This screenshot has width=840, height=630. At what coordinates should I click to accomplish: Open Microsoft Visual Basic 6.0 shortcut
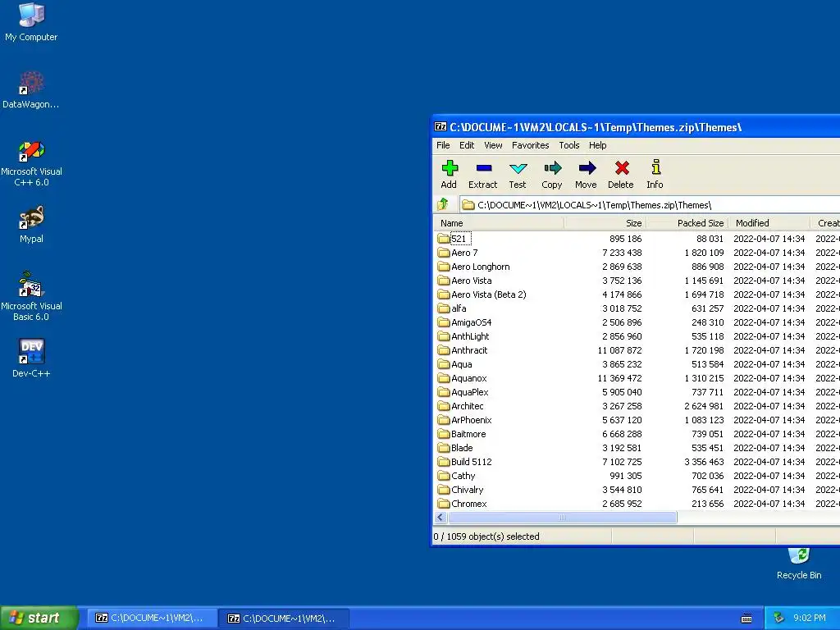point(31,296)
